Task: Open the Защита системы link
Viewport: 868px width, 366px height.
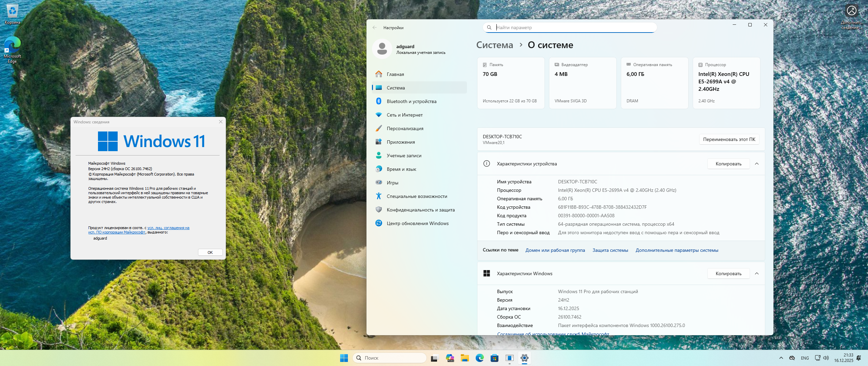Action: pyautogui.click(x=610, y=250)
